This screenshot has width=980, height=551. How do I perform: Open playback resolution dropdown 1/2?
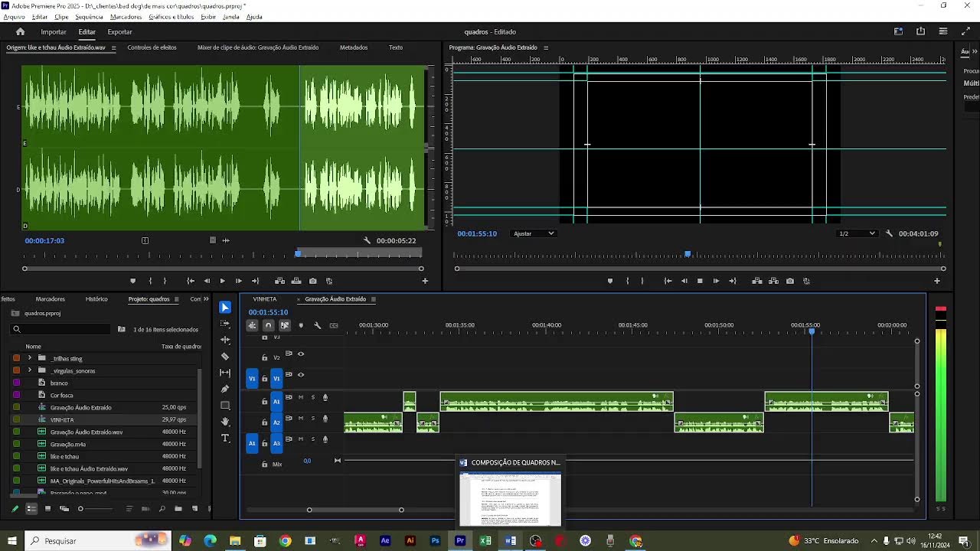tap(857, 233)
